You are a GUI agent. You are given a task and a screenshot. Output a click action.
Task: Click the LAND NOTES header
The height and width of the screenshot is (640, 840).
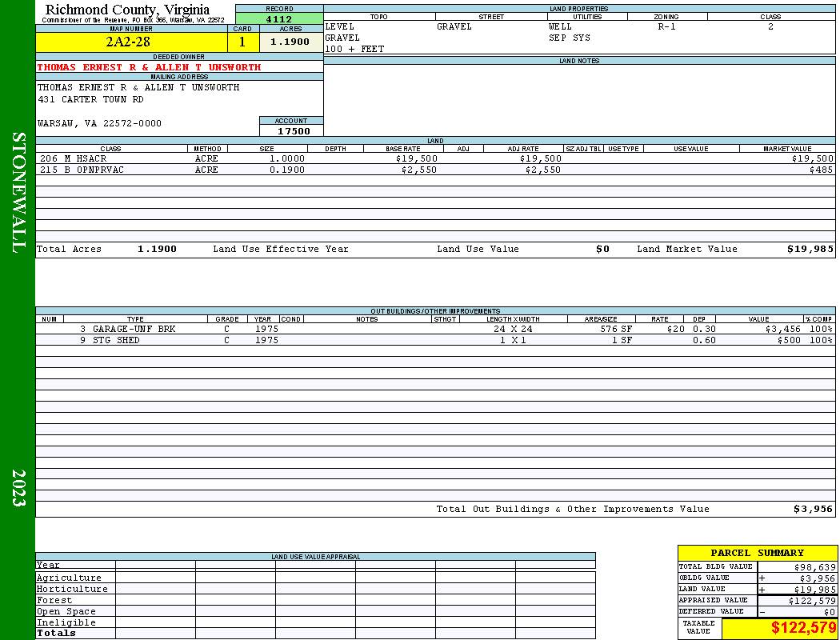579,61
